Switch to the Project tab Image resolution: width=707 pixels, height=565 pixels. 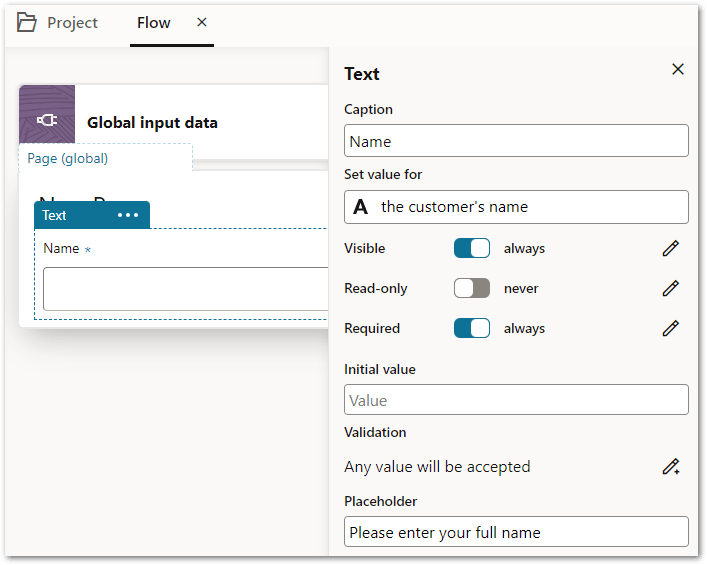(72, 23)
